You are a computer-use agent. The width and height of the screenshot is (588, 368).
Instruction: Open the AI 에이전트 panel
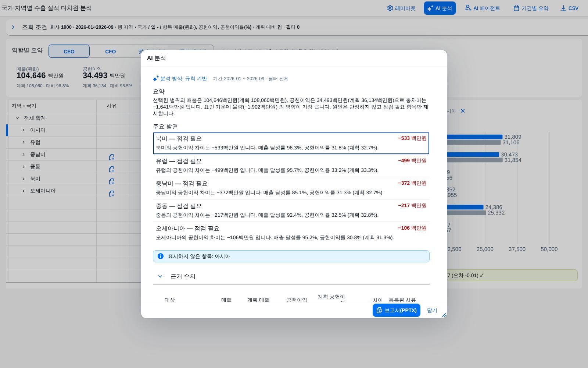(483, 8)
